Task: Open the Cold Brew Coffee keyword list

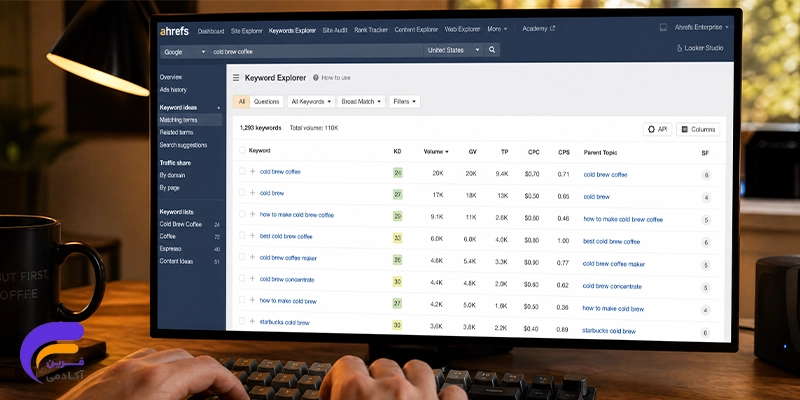Action: (181, 224)
